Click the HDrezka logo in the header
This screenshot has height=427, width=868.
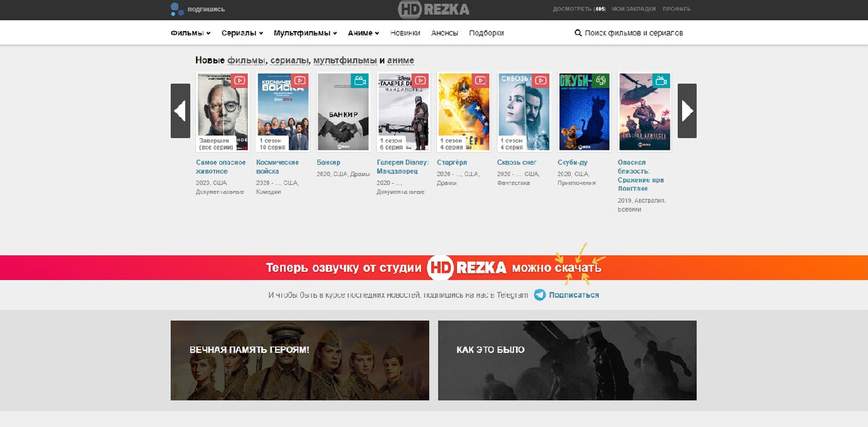click(x=433, y=9)
